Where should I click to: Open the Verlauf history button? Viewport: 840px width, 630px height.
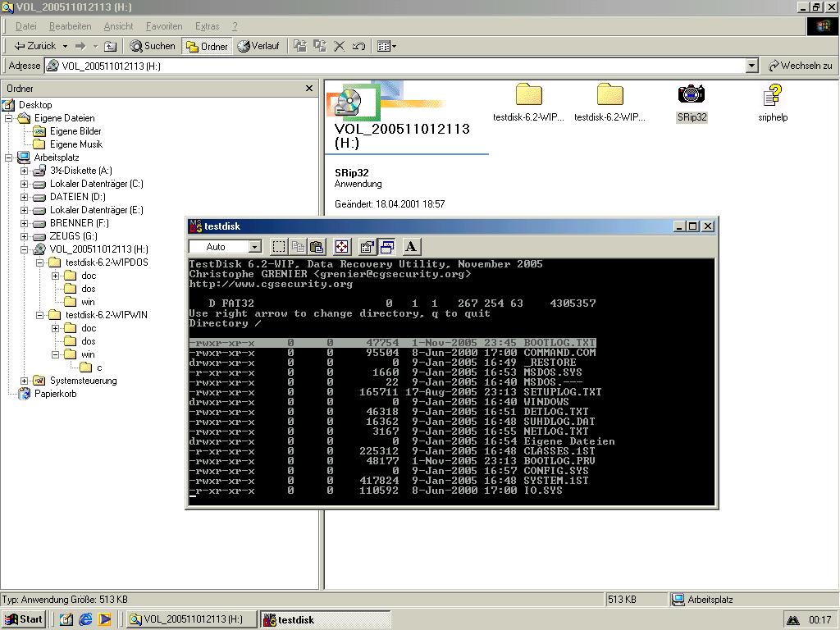tap(258, 46)
